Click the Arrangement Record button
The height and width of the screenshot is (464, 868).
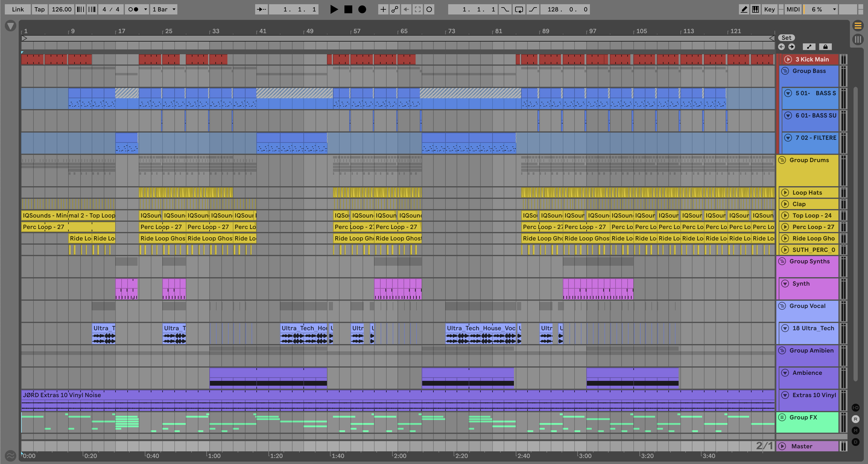[x=362, y=9]
